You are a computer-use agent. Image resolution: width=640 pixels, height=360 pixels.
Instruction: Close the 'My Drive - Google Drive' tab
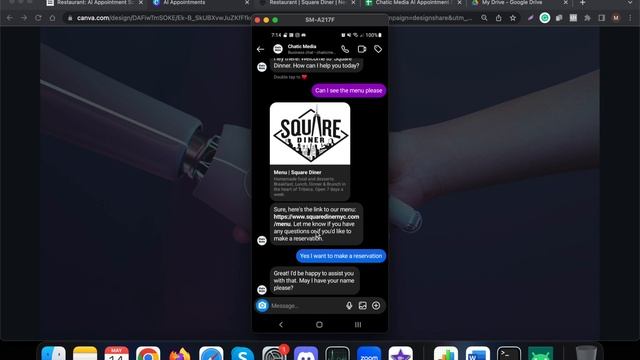(565, 3)
